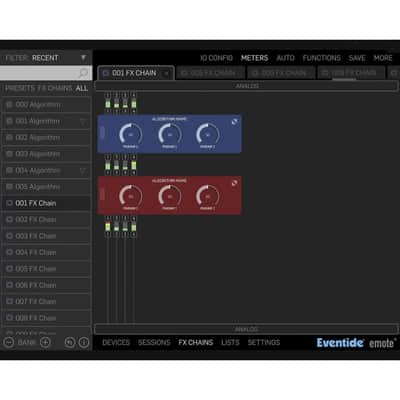Open FUNCTIONS menu
Viewport: 400px width, 400px height.
tap(322, 58)
